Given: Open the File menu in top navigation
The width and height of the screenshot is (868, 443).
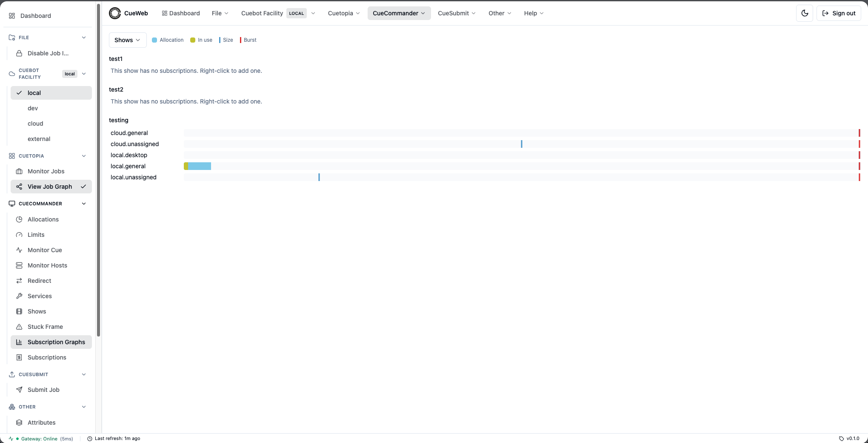Looking at the screenshot, I should coord(220,13).
